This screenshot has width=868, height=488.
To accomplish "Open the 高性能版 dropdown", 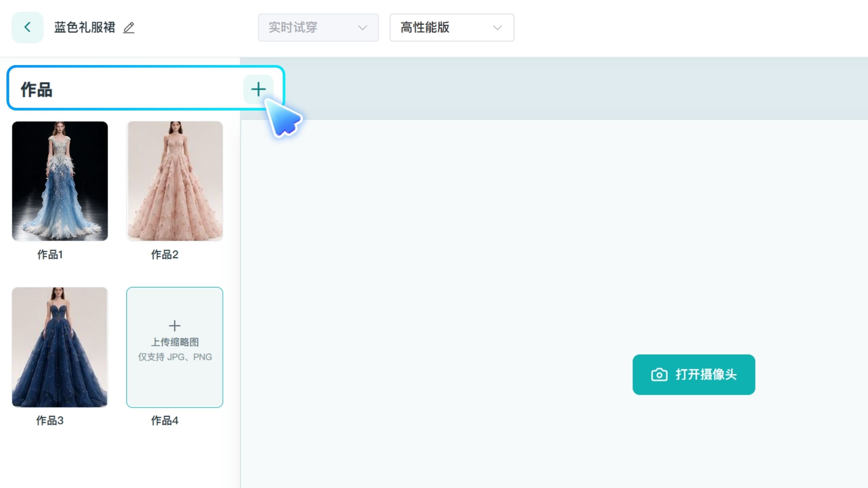I will click(452, 27).
